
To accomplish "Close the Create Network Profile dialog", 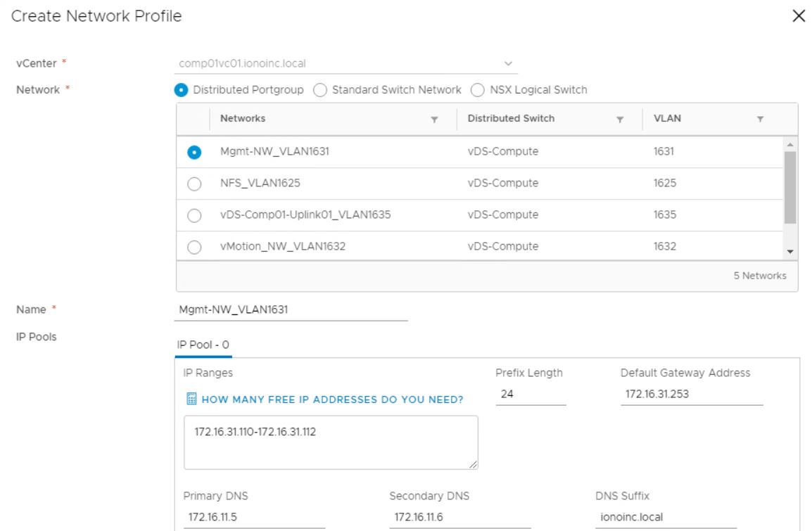I will (798, 18).
